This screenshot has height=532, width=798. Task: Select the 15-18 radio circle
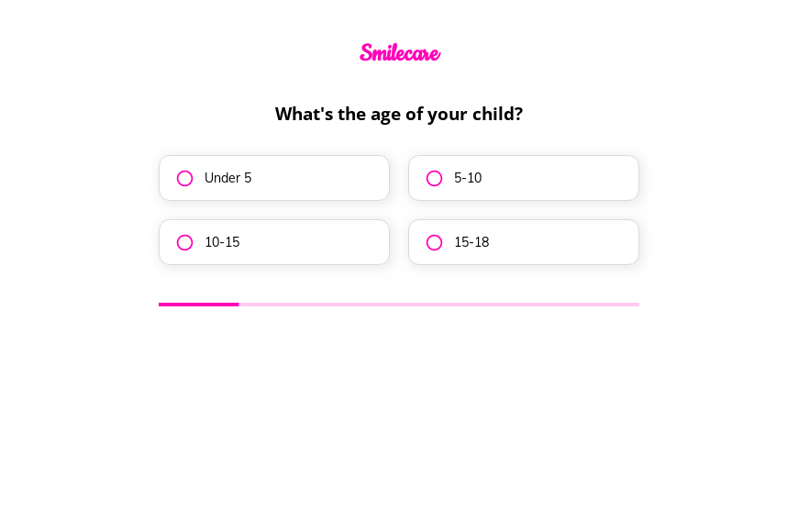[434, 242]
